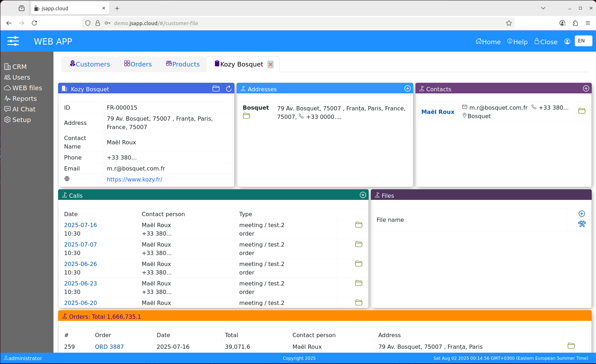Image resolution: width=596 pixels, height=364 pixels.
Task: Open folder for 2025-07-16 call
Action: click(359, 225)
